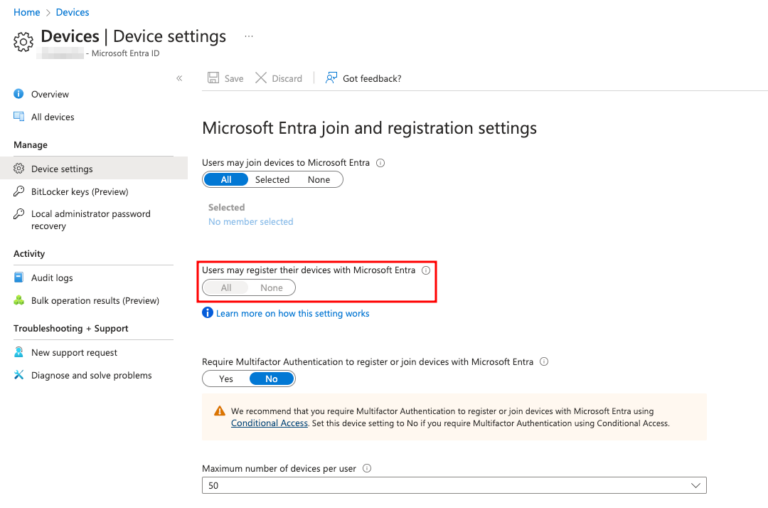Image resolution: width=768 pixels, height=508 pixels.
Task: Choose Selected for joining devices to Entra
Action: click(272, 180)
